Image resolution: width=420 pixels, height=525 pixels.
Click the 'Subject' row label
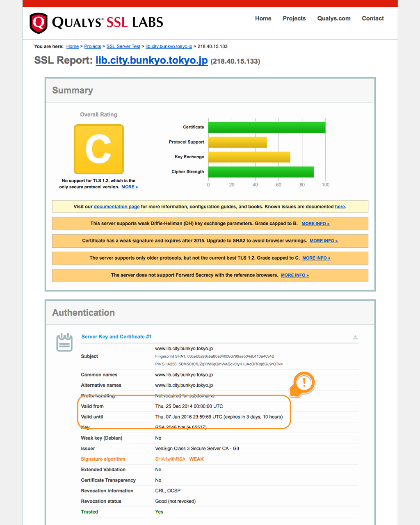pyautogui.click(x=89, y=356)
